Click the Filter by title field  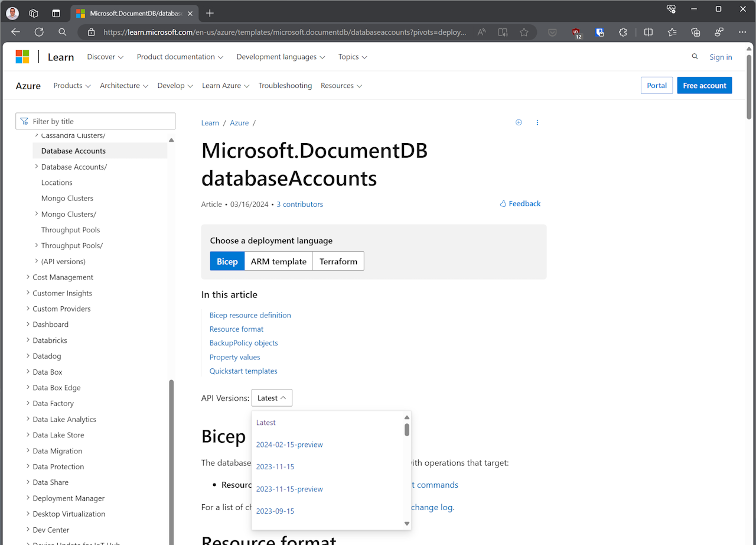[x=96, y=121]
